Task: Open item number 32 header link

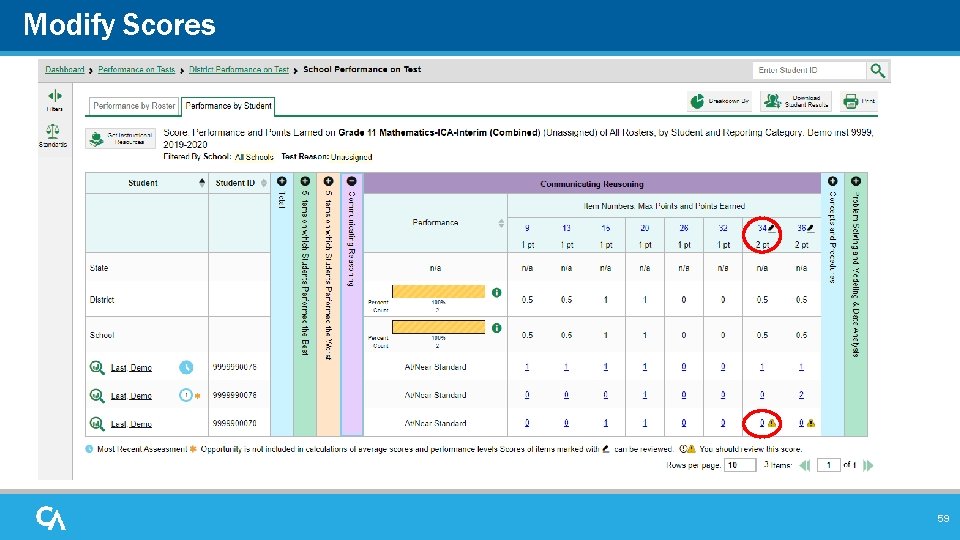Action: pyautogui.click(x=723, y=228)
